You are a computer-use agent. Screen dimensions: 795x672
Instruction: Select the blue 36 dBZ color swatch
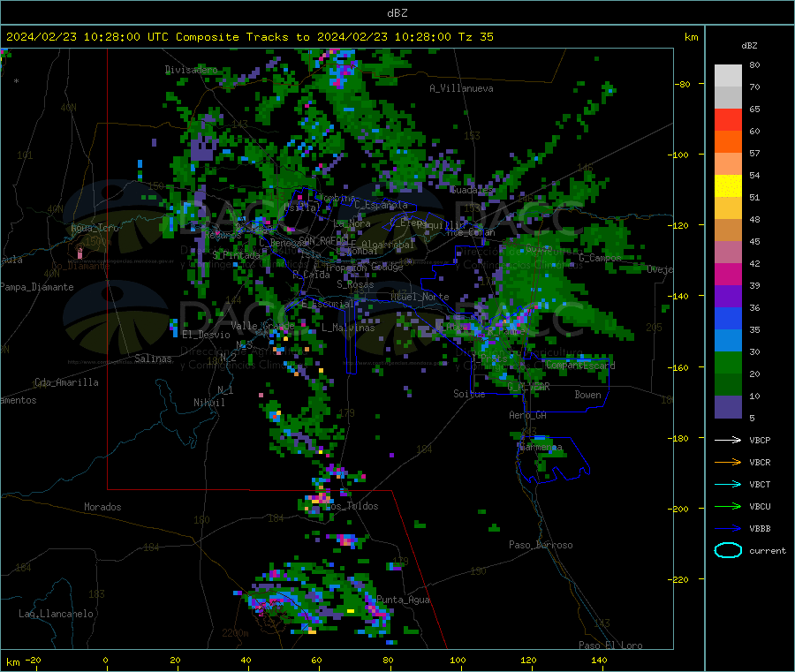[728, 318]
